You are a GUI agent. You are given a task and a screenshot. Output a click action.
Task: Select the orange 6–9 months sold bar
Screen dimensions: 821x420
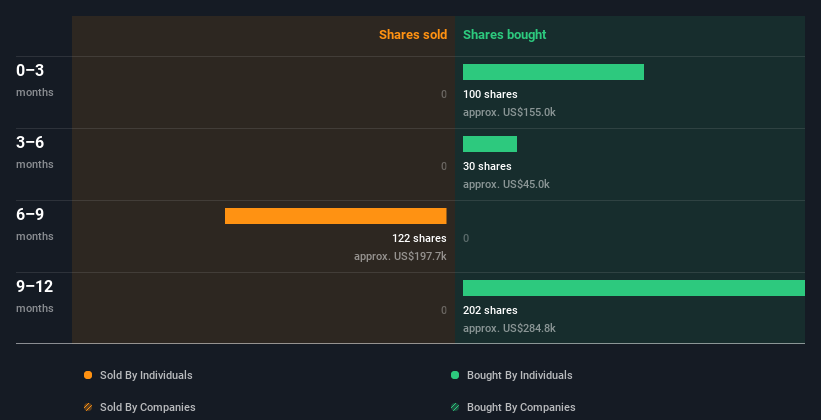[x=336, y=216]
